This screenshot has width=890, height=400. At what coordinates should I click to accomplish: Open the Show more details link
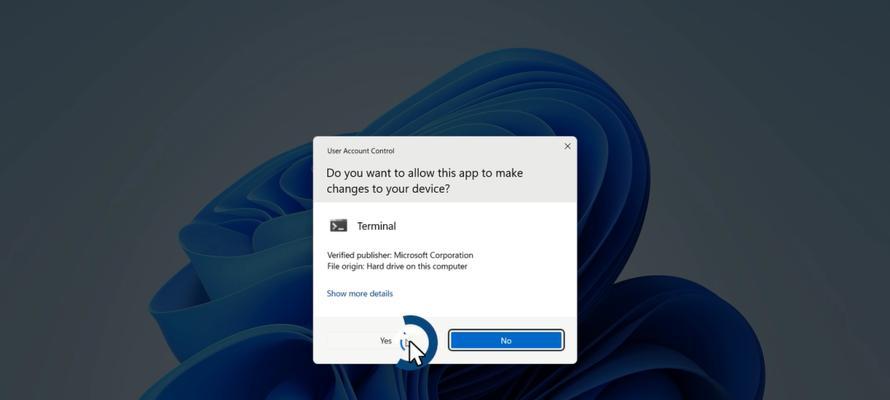[359, 293]
